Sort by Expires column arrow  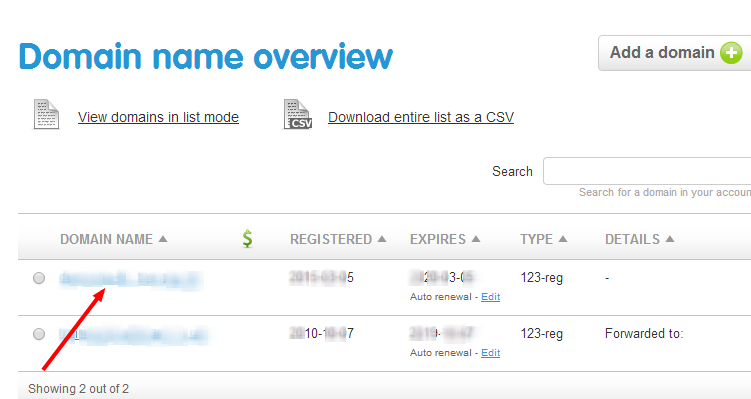click(x=476, y=239)
